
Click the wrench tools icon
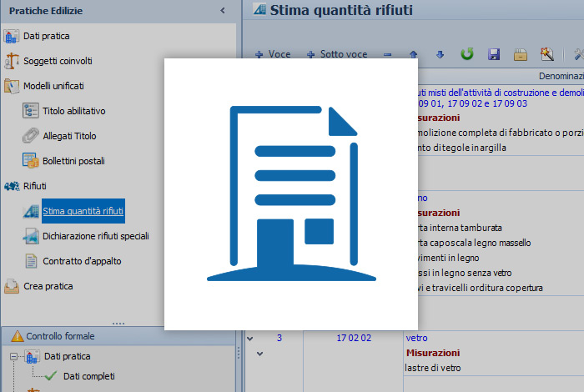tap(577, 54)
